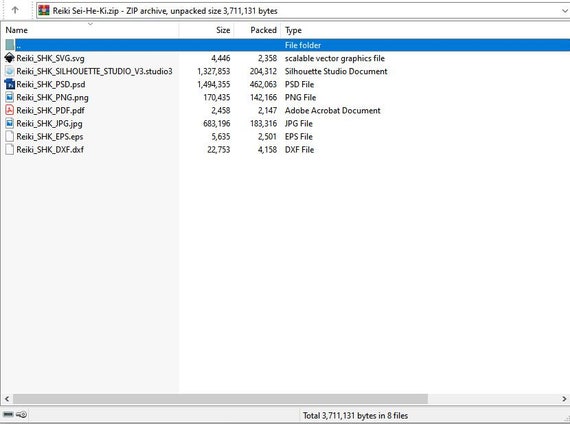Click packed value 204,312
The image size is (570, 424).
263,71
